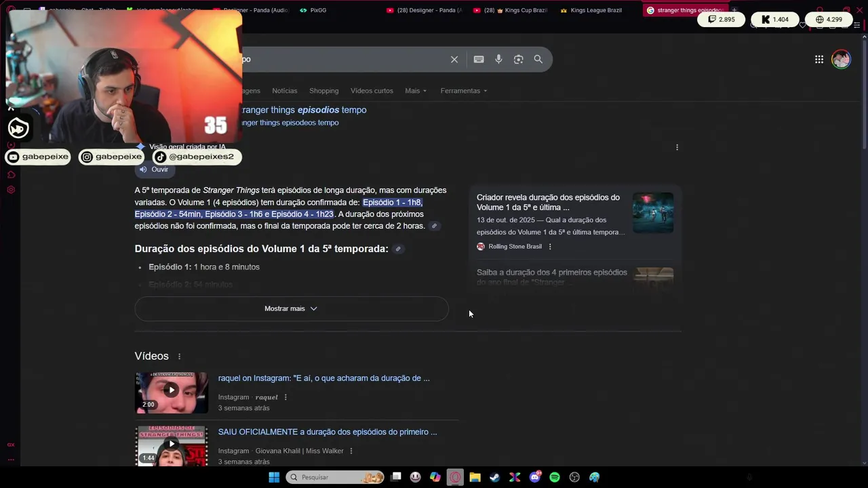Image resolution: width=868 pixels, height=488 pixels.
Task: Select the Vídeos curtos search tab
Action: (x=372, y=91)
